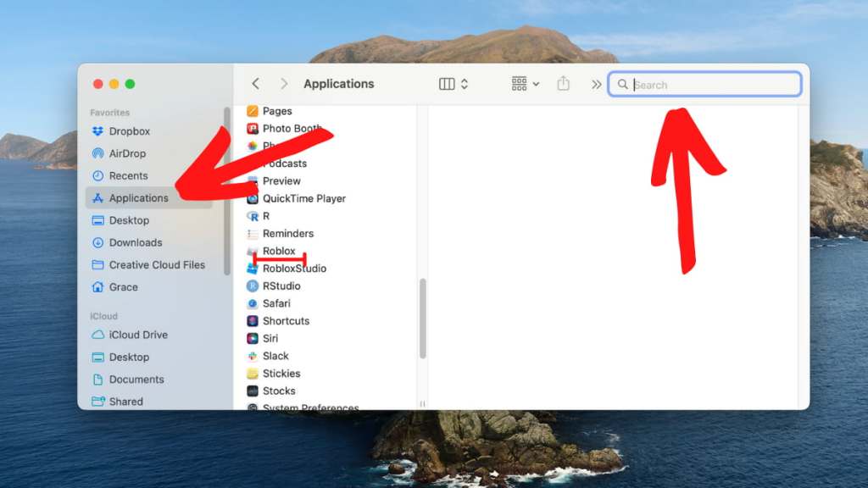Select the QuickTime Player app icon
The width and height of the screenshot is (868, 488).
point(253,198)
